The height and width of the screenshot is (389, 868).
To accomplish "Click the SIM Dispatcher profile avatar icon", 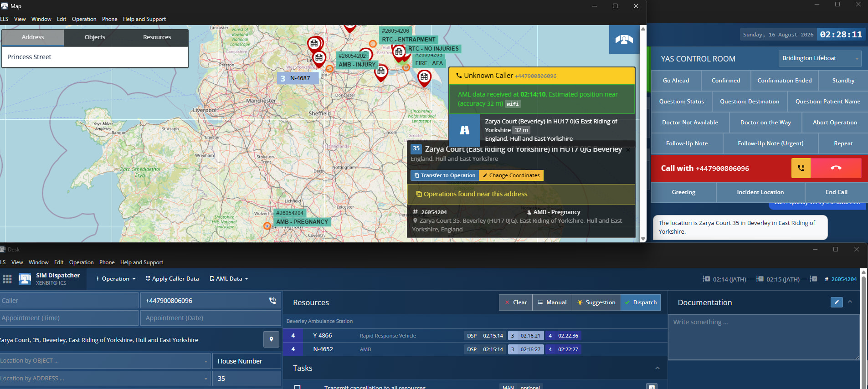I will tap(25, 279).
